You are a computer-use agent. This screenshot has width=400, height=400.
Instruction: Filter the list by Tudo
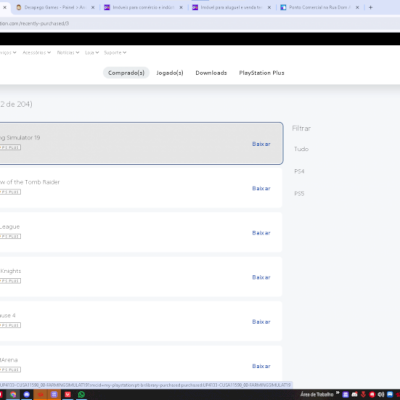[301, 149]
